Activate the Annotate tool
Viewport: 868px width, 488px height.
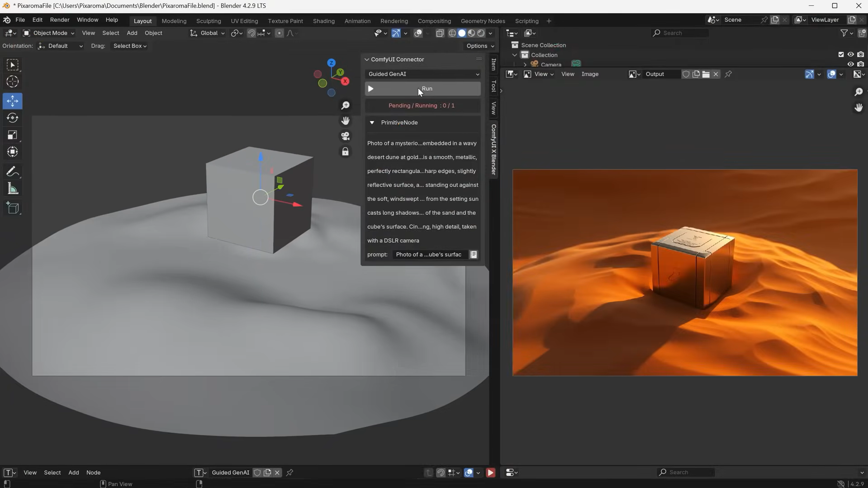click(13, 171)
